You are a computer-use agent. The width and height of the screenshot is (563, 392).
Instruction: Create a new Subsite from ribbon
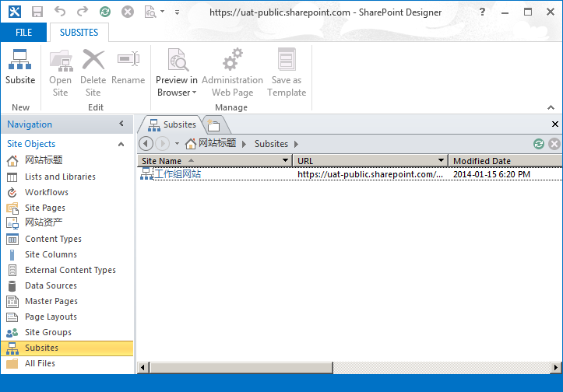pyautogui.click(x=20, y=68)
